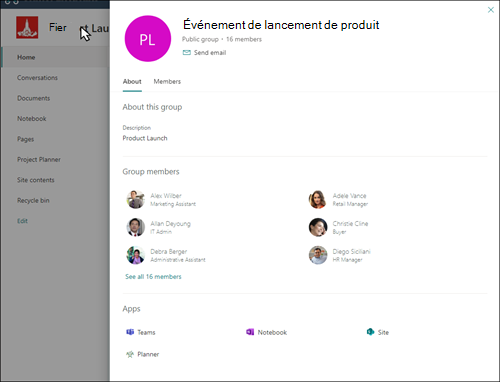500x382 pixels.
Task: Click Marketing Assistant job title
Action: click(x=173, y=204)
